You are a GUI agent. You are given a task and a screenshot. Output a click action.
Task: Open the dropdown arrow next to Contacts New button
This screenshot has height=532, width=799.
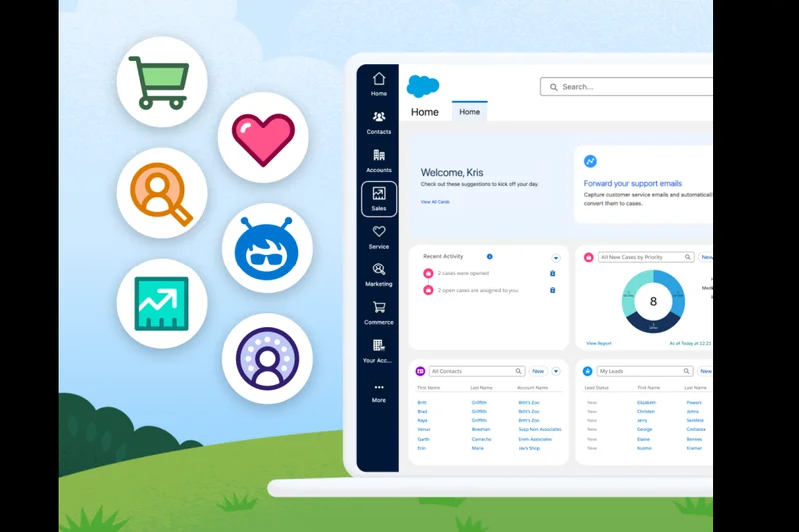556,371
